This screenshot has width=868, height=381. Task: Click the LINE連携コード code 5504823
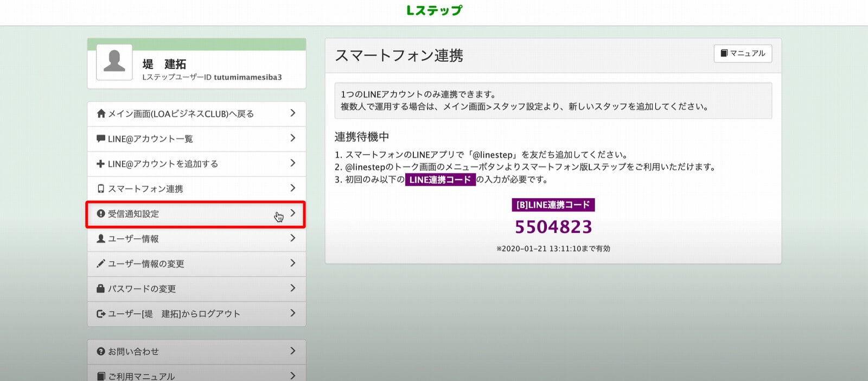[553, 227]
